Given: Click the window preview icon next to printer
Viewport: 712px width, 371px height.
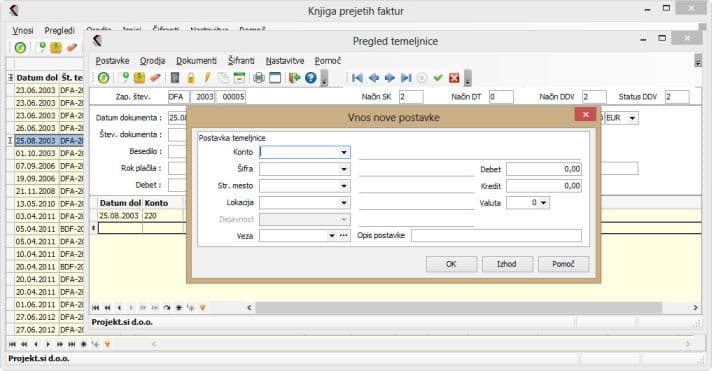Looking at the screenshot, I should tap(275, 78).
